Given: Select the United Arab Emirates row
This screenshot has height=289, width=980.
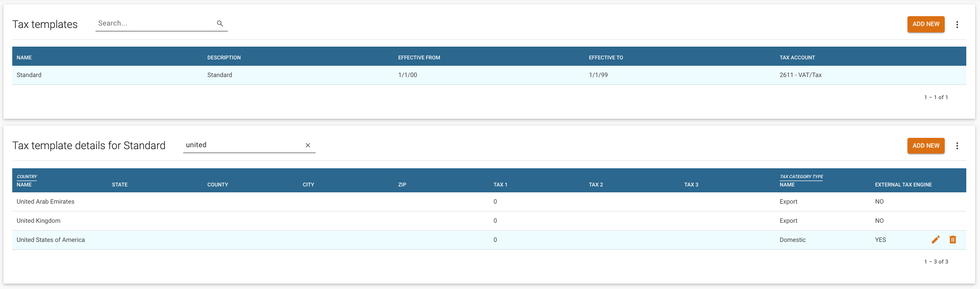Looking at the screenshot, I should pos(489,202).
